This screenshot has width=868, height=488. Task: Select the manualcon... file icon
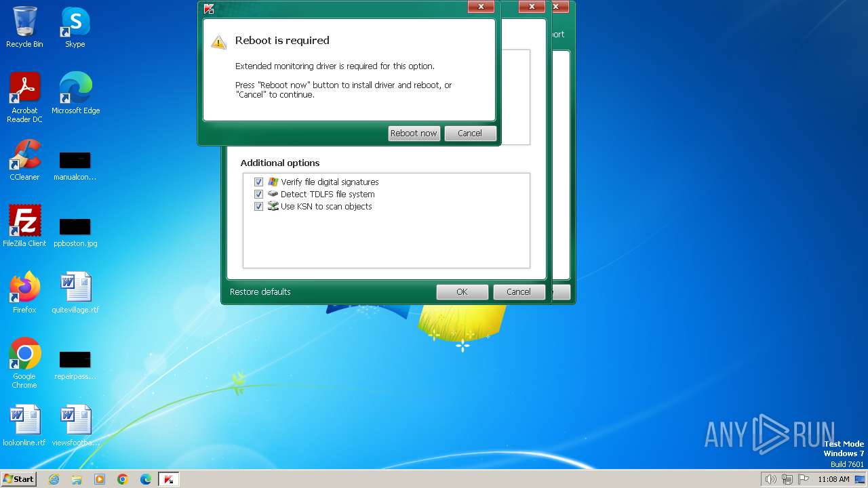(75, 166)
